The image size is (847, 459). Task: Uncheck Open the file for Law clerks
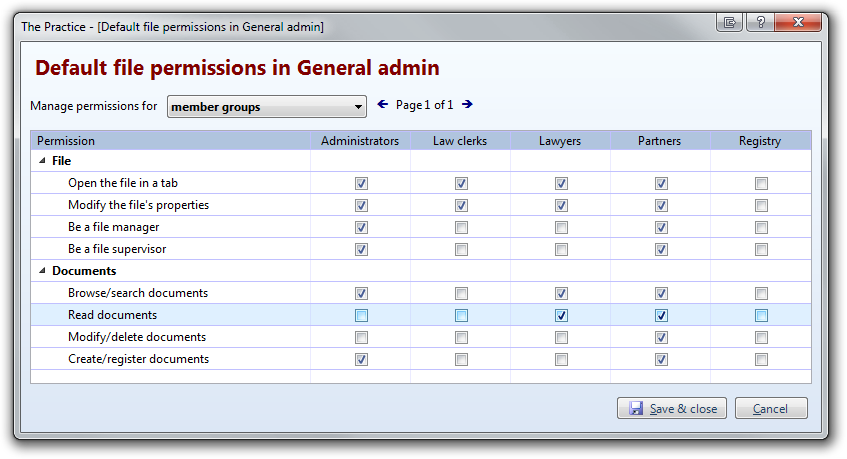click(461, 183)
